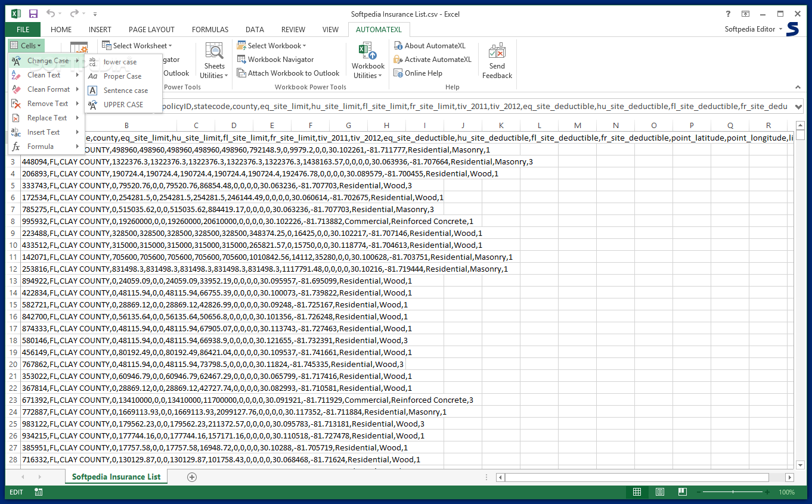
Task: Click Ribbon Display Options icon
Action: tap(745, 14)
